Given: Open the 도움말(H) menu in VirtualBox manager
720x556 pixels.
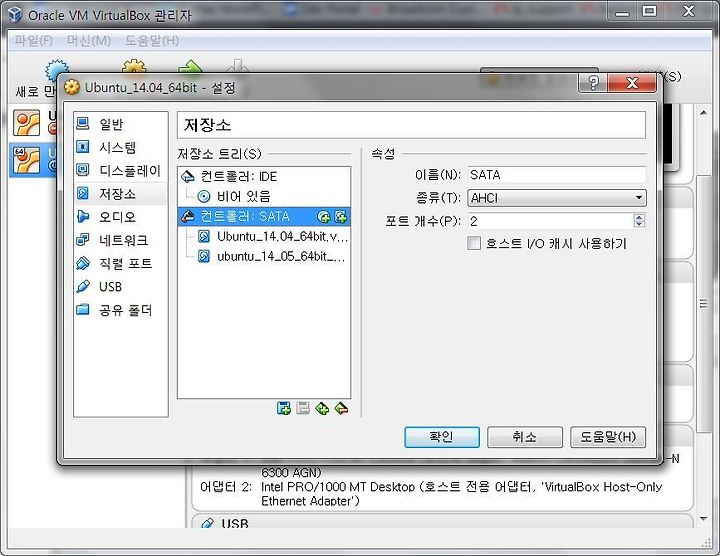Looking at the screenshot, I should point(152,41).
